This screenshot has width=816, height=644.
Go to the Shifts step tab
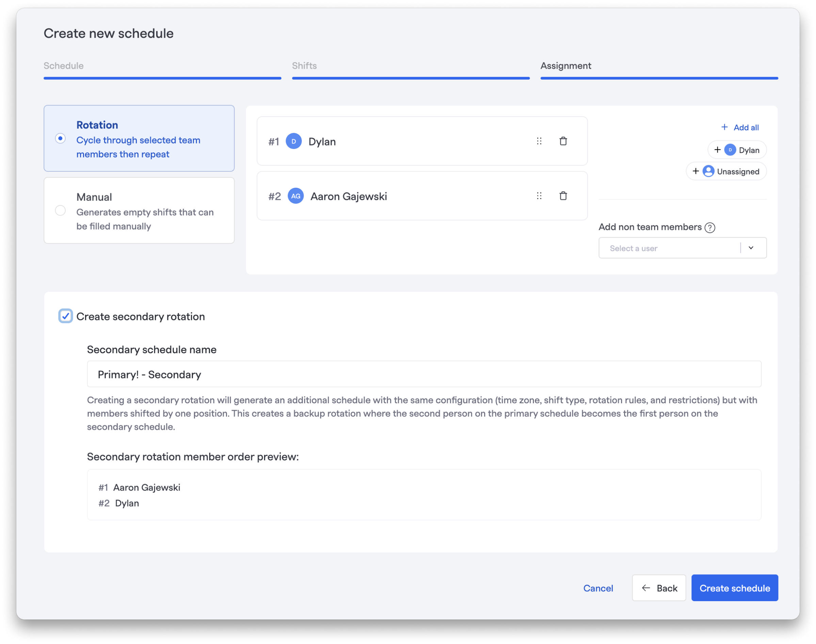(x=304, y=66)
